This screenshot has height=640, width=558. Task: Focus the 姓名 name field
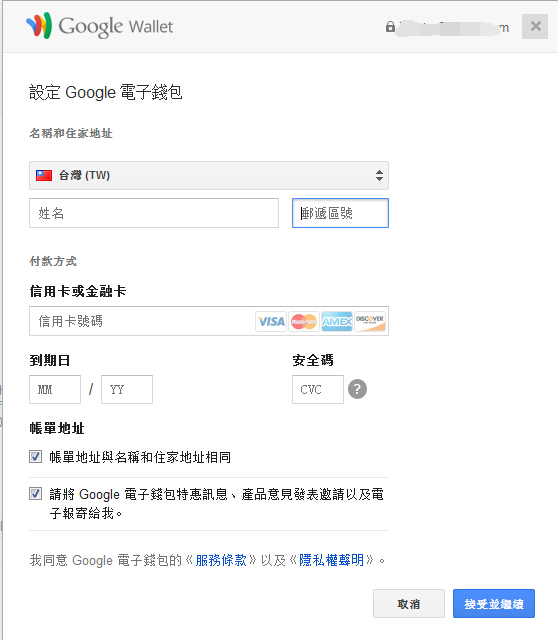click(x=154, y=213)
